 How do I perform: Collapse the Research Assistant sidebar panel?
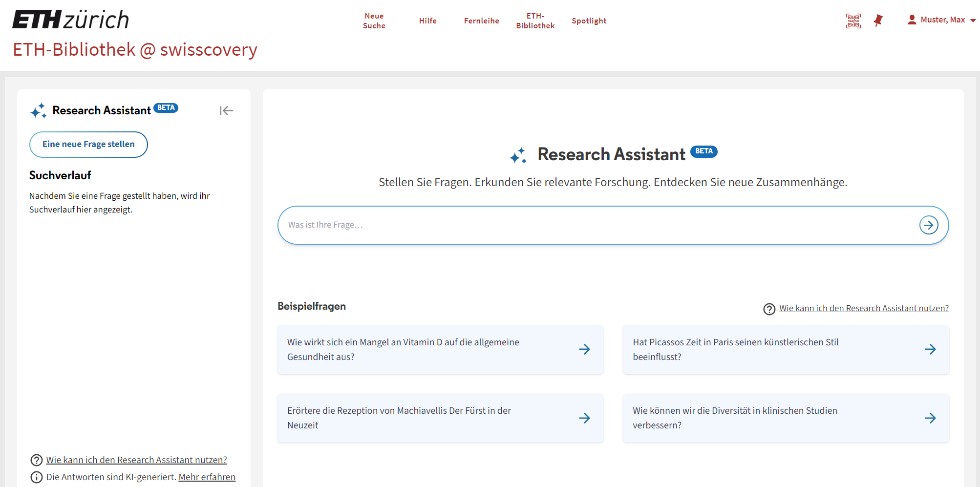227,110
